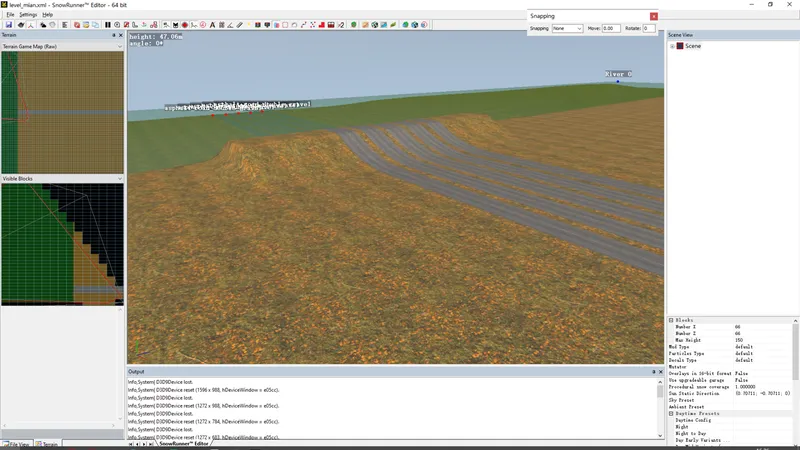Click the red dotted scatter points icon
The width and height of the screenshot is (800, 450).
point(313,24)
